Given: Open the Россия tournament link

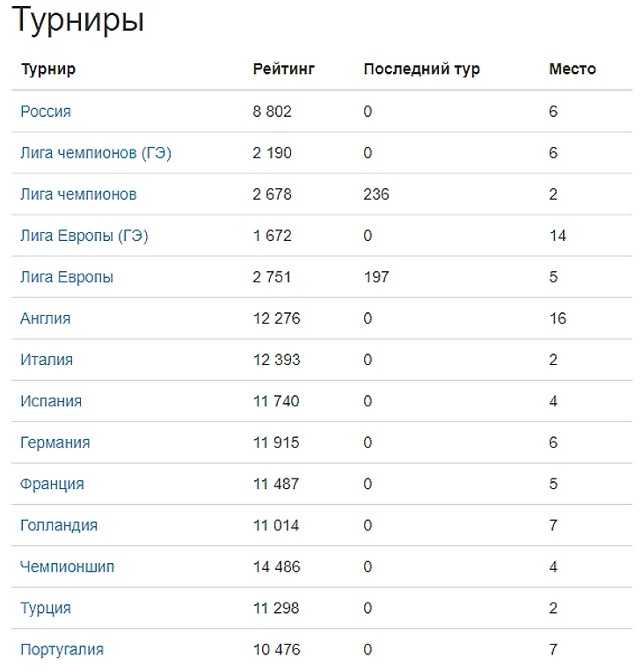Looking at the screenshot, I should coord(46,112).
